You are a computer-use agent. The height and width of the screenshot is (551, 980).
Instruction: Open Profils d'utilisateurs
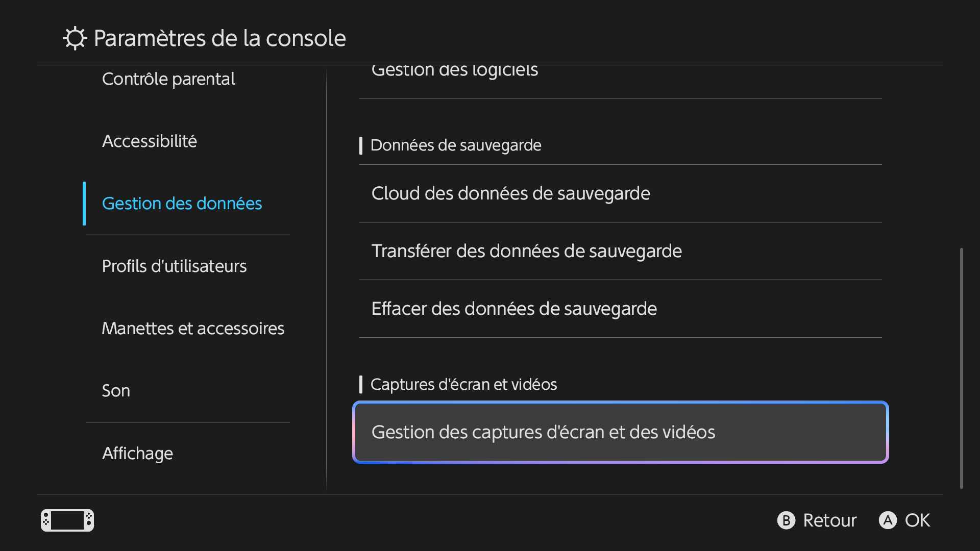[x=174, y=266]
